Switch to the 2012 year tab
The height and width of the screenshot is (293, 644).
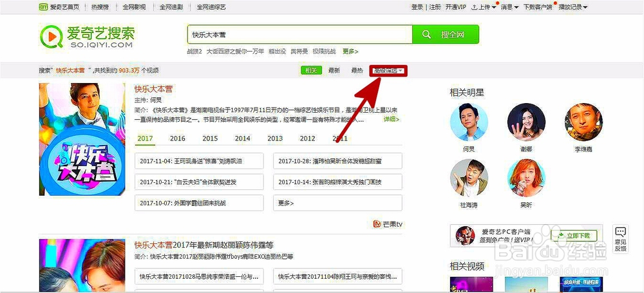pyautogui.click(x=307, y=138)
